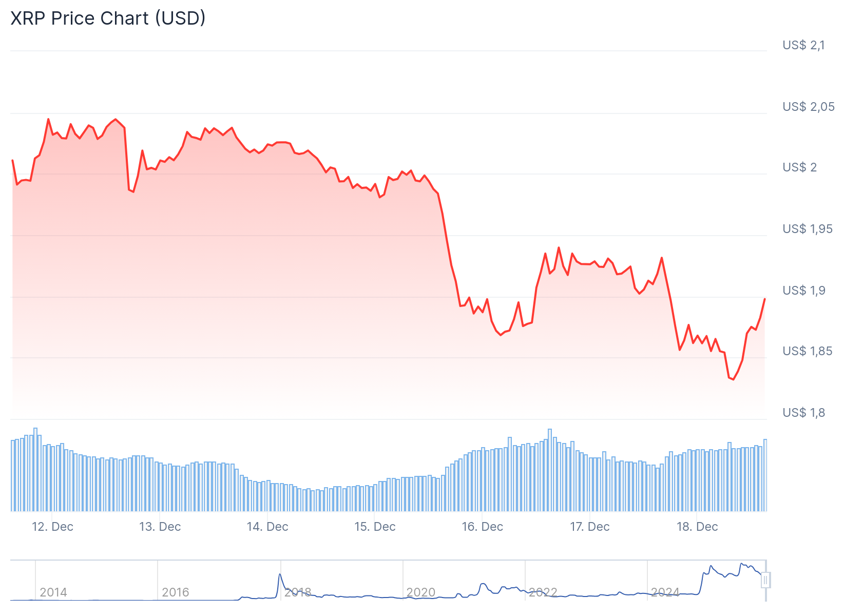Click 2024 in the navigator timeline

(x=665, y=592)
